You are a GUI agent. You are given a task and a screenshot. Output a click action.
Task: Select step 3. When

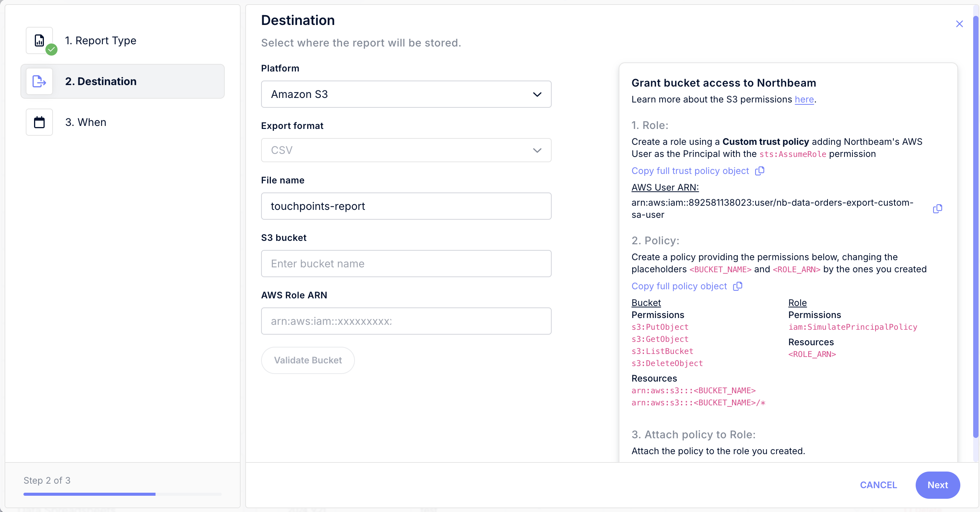[x=86, y=123]
